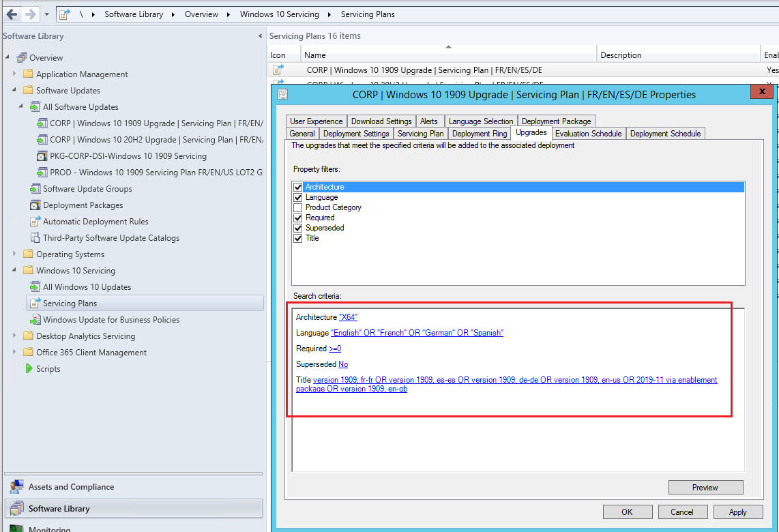Screen dimensions: 779x532
Task: Click the Assets and Compliance workspace icon
Action: point(16,487)
